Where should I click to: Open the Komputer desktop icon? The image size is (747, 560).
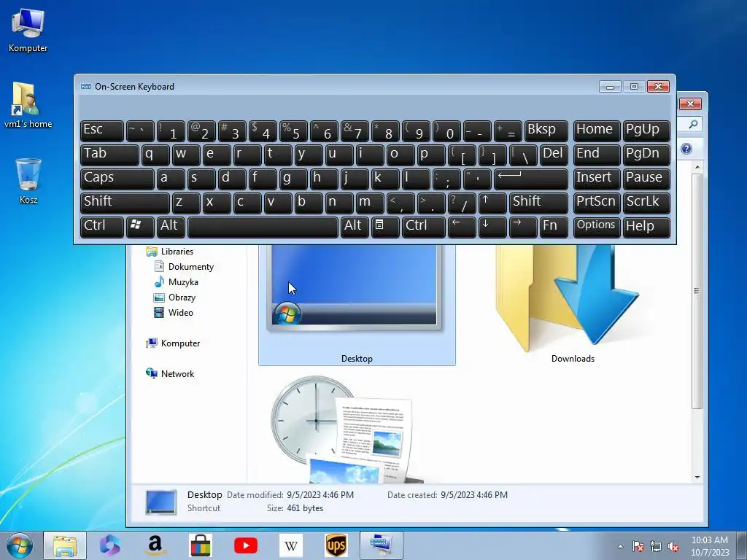point(28,30)
